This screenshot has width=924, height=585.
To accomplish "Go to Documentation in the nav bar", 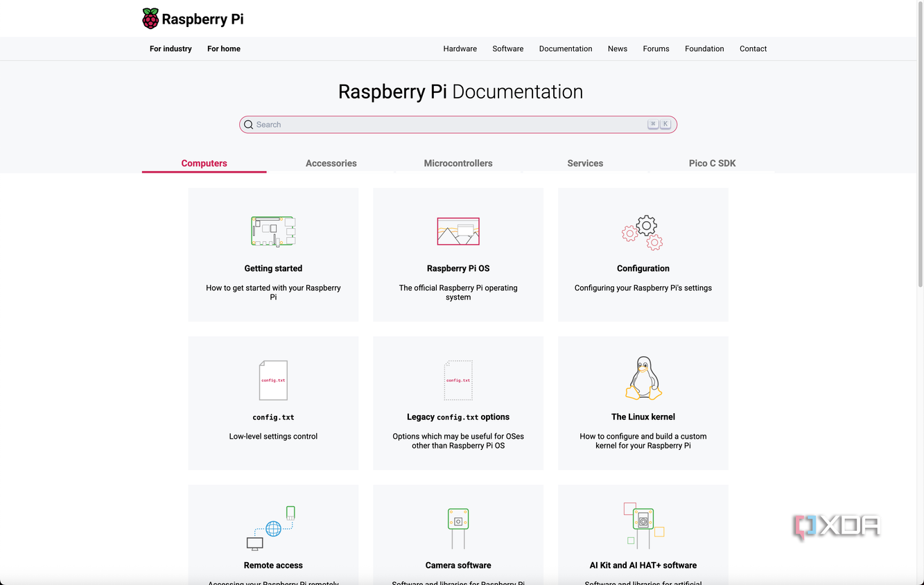I will [x=566, y=49].
